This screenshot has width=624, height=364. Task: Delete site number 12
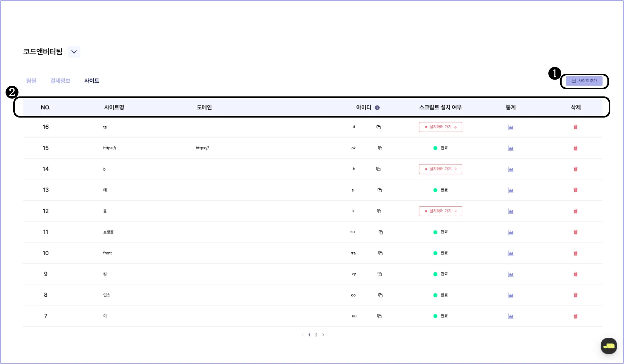click(575, 211)
